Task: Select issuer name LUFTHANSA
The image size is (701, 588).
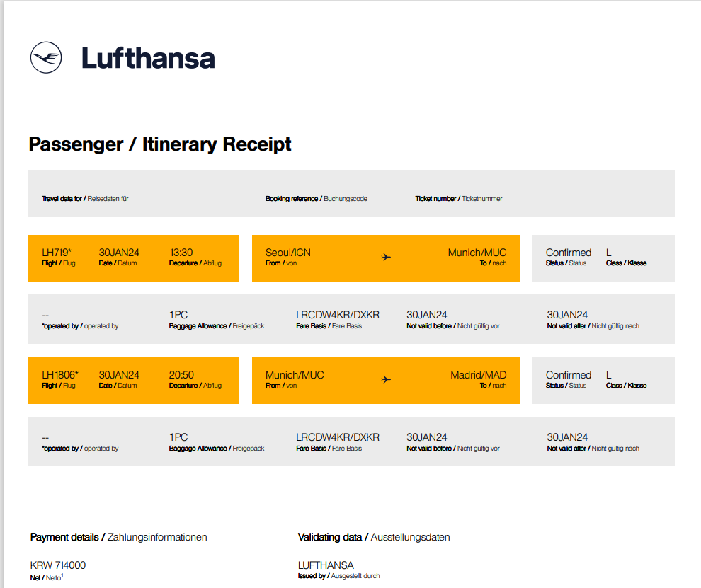Action: coord(326,565)
